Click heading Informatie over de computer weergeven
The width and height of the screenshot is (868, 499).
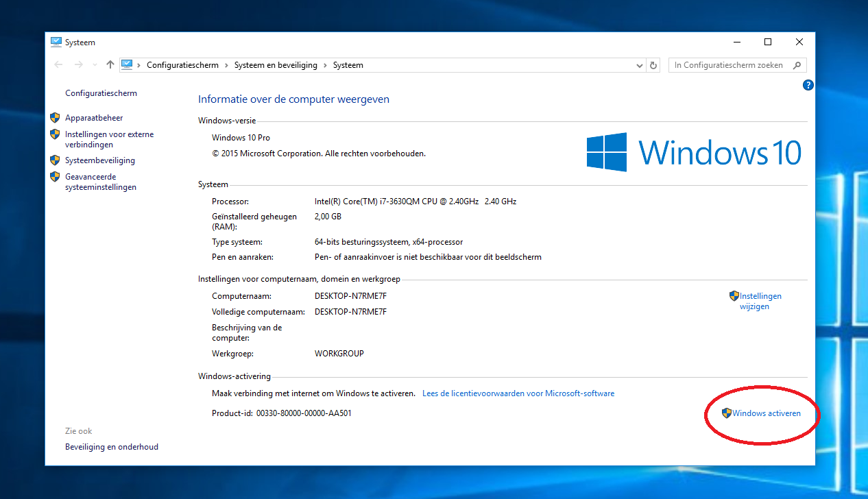[293, 99]
